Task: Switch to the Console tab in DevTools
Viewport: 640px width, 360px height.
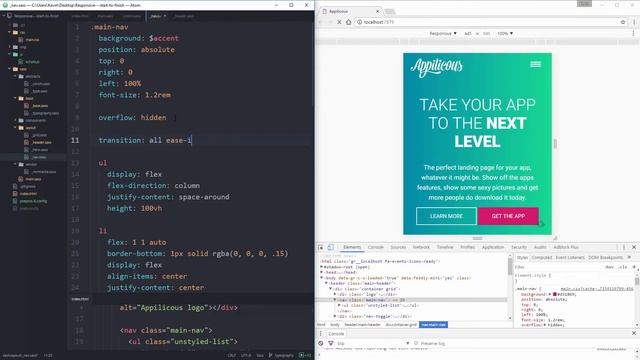Action: (x=376, y=247)
